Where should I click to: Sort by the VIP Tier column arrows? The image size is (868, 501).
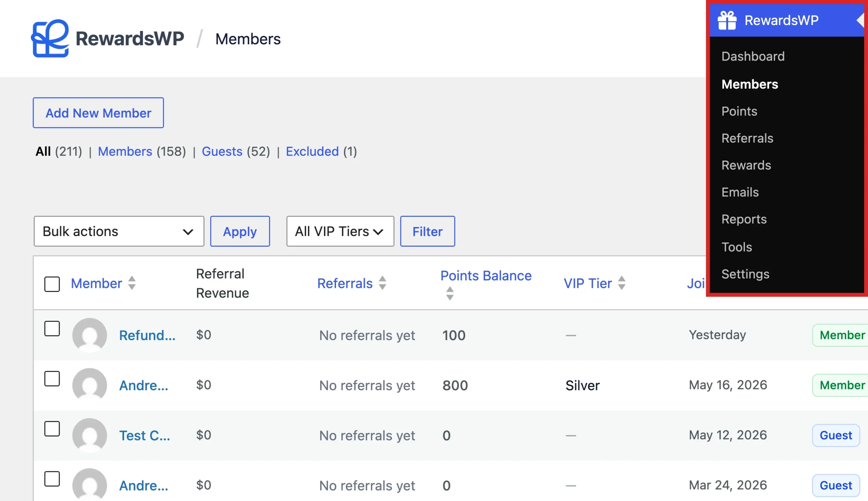click(621, 283)
